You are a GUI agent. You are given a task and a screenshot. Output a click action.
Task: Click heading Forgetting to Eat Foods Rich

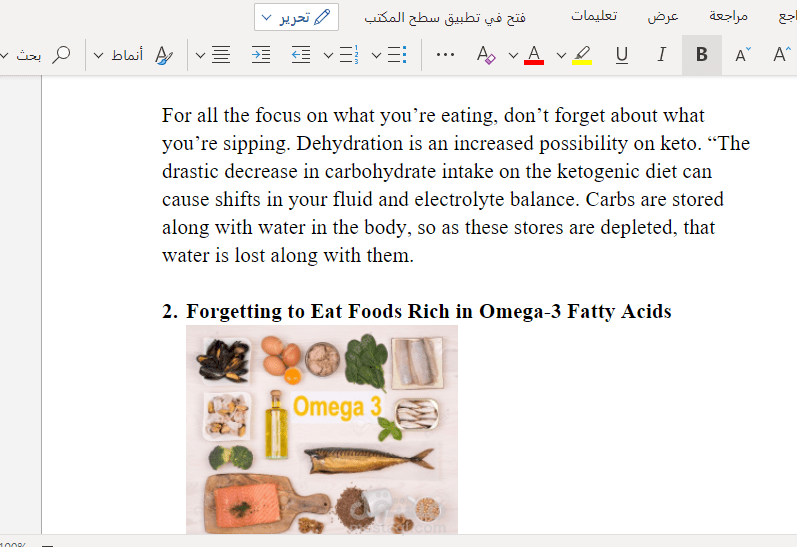(x=428, y=311)
